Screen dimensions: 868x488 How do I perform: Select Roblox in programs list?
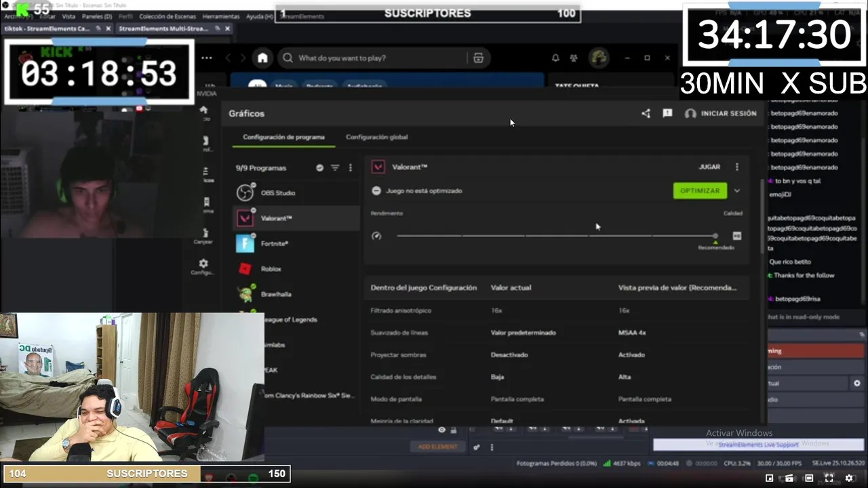point(296,269)
